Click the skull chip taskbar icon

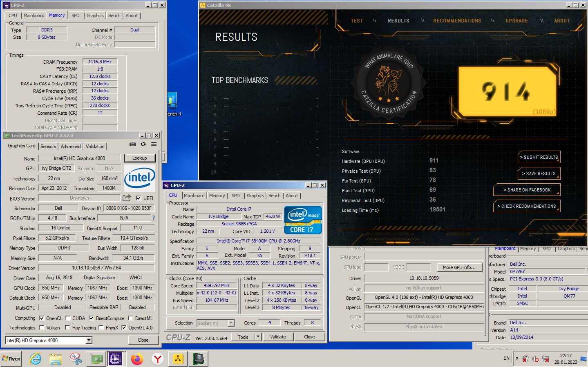click(199, 359)
